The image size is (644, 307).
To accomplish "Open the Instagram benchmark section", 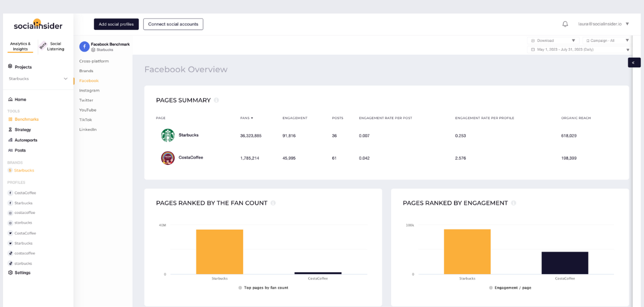I will [89, 91].
